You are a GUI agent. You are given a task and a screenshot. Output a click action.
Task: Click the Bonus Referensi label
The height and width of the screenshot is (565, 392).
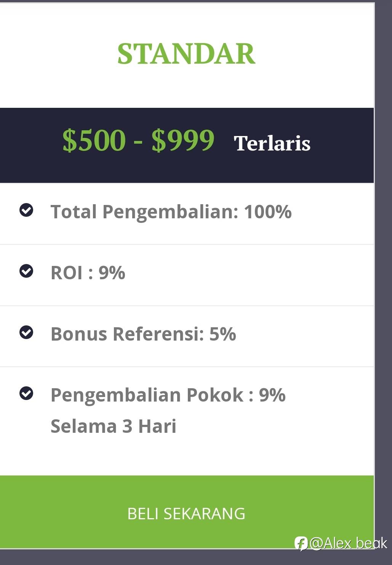127,334
